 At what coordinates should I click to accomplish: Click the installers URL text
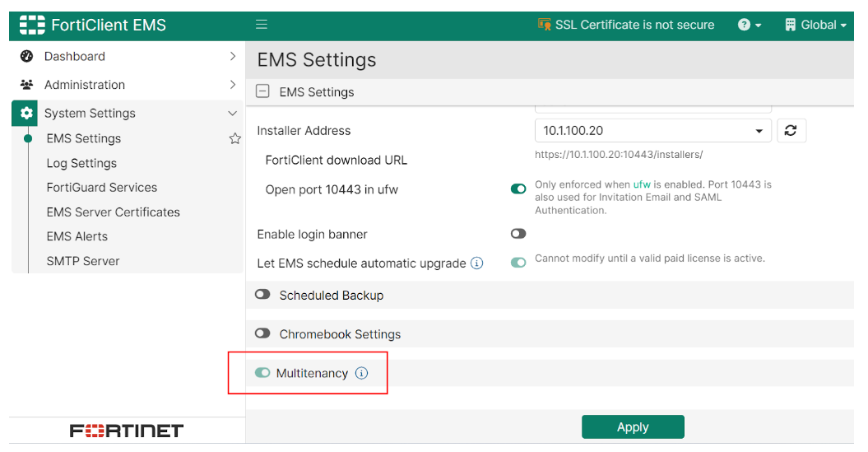pyautogui.click(x=619, y=155)
